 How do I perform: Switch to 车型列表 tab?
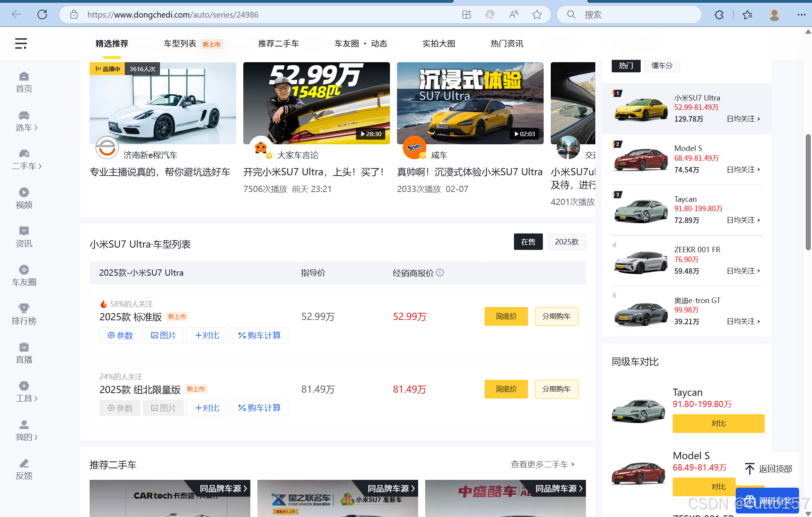[x=180, y=44]
